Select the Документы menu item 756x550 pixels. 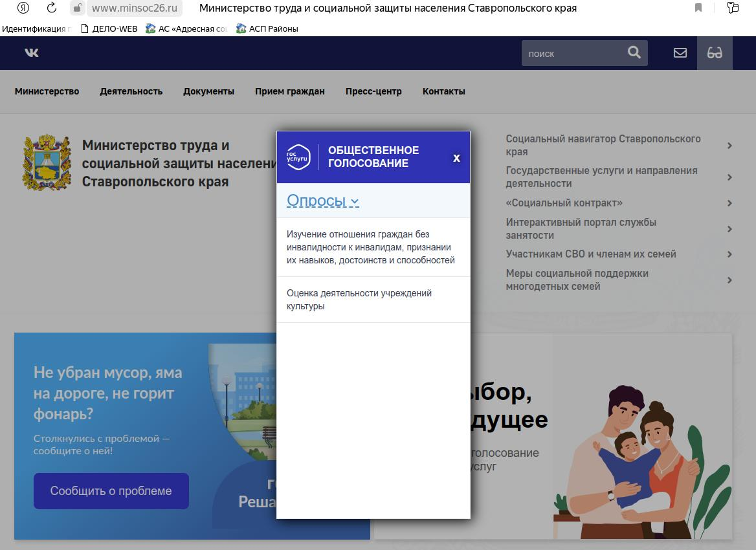pyautogui.click(x=208, y=91)
